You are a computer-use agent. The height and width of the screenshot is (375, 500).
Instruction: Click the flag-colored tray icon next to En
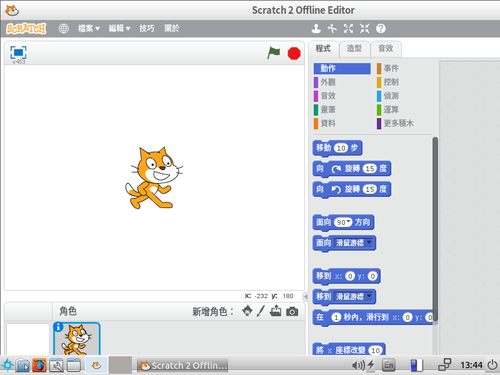click(x=416, y=365)
